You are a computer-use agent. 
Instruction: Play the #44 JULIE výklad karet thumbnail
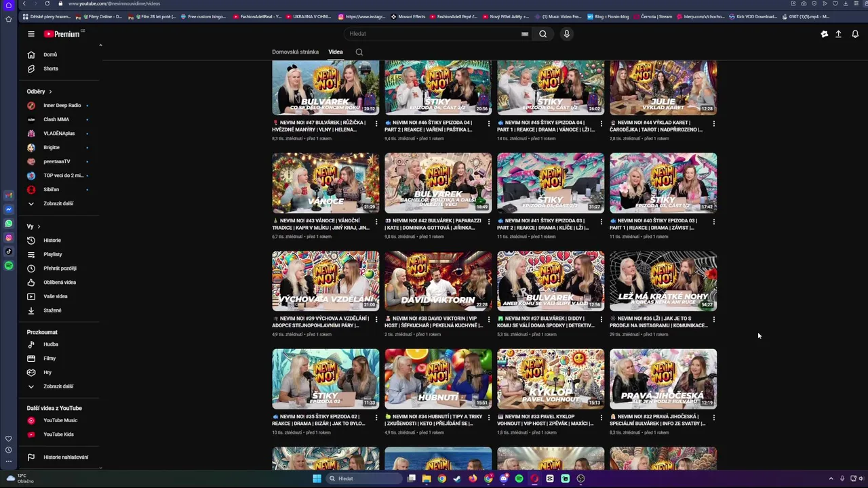click(x=663, y=87)
